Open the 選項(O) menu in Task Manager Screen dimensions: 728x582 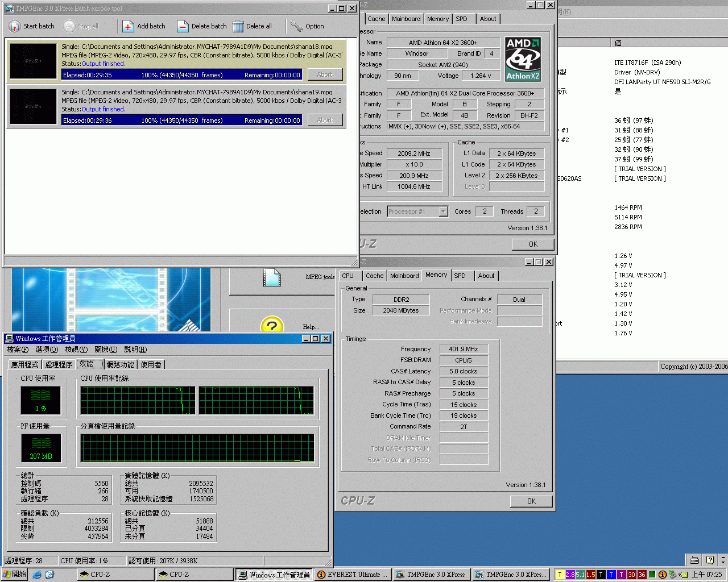click(x=47, y=350)
